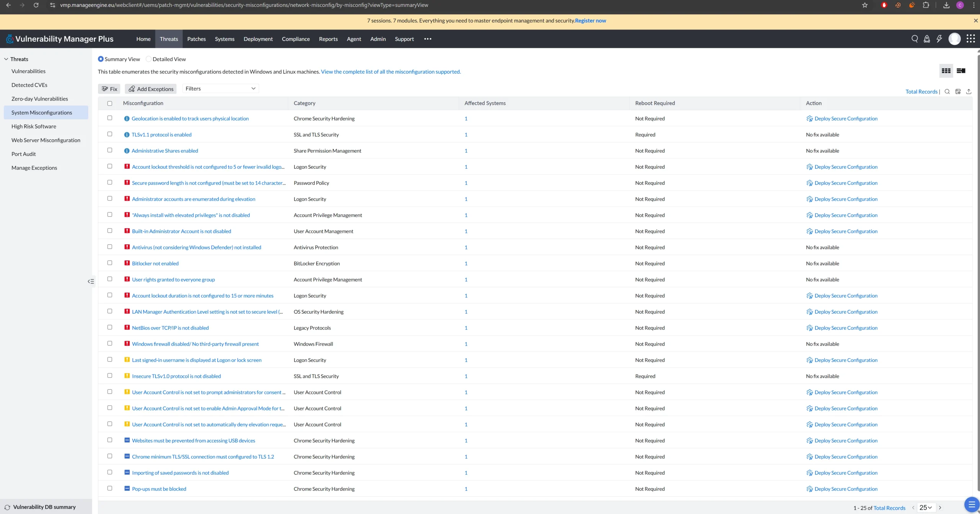Click Total Records link above table
The image size is (980, 514).
click(x=921, y=91)
